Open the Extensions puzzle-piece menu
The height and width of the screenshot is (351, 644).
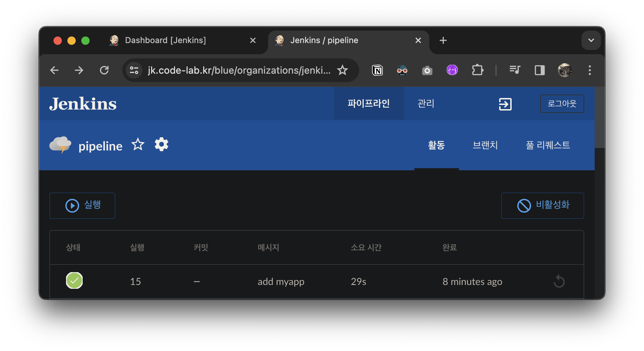click(x=478, y=70)
